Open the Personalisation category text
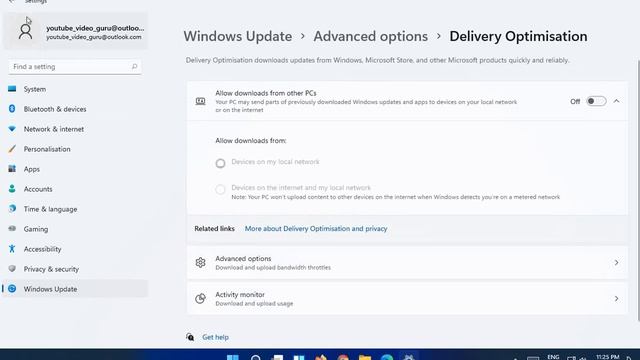 (47, 149)
